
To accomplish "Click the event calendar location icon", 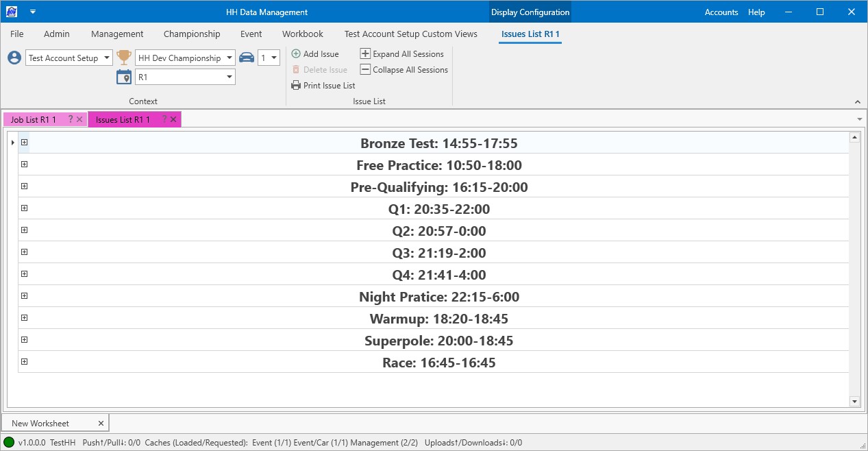I will (124, 77).
